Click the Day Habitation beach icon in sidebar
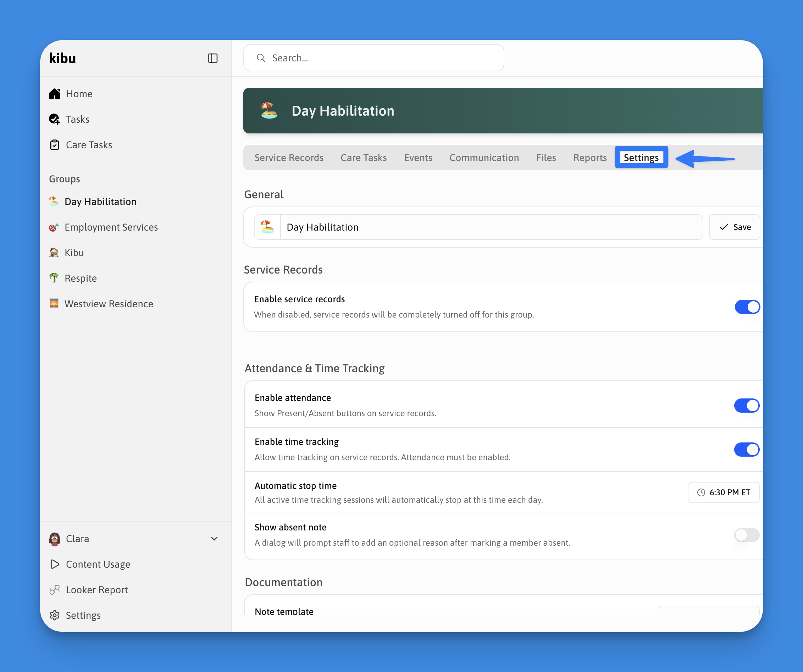The image size is (803, 672). [54, 201]
